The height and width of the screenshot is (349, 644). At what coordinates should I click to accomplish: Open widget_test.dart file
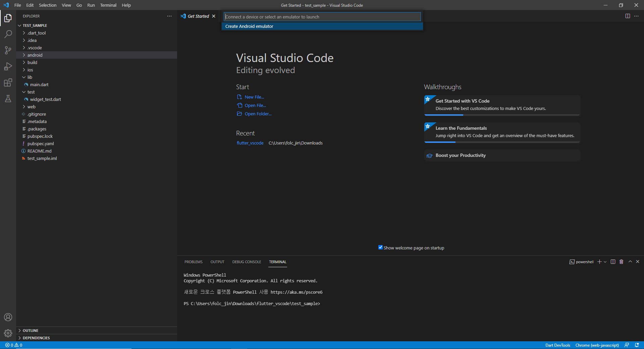(97, 99)
